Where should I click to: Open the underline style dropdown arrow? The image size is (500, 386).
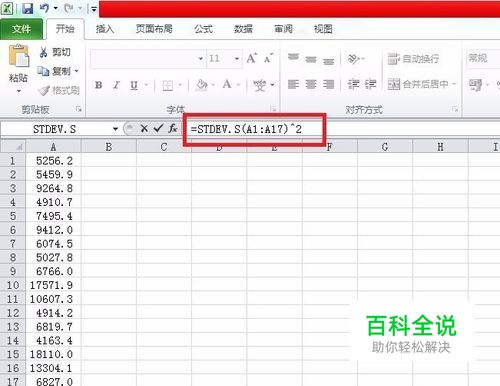[x=146, y=85]
